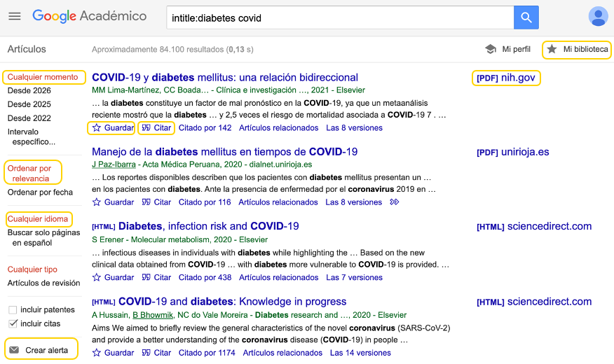Open Diabetes, infection risk and COVID-19 article
614x364 pixels.
tap(208, 226)
